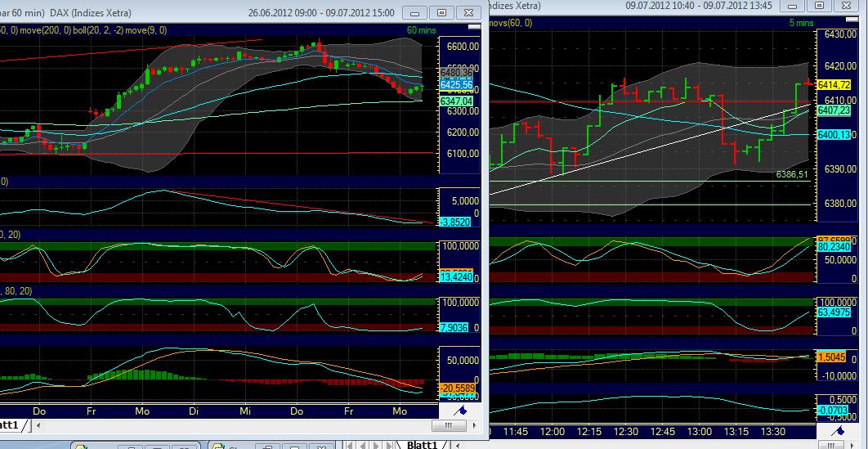The height and width of the screenshot is (449, 868).
Task: Click the white collapse handle above 60 mins label
Action: click(474, 26)
